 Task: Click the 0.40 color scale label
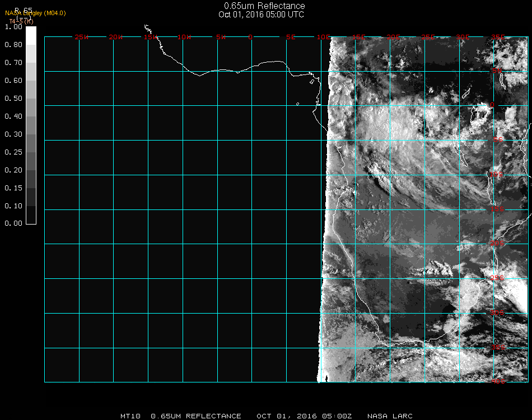[x=13, y=116]
